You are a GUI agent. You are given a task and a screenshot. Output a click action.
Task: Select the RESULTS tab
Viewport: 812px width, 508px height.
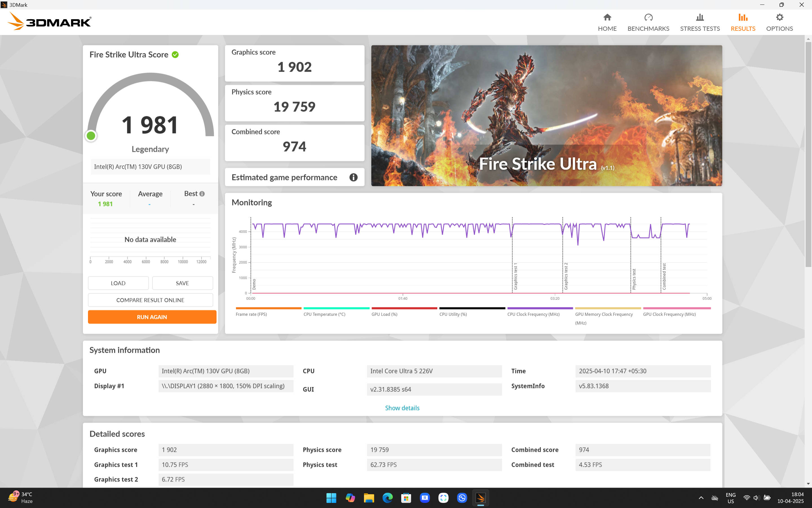click(743, 22)
